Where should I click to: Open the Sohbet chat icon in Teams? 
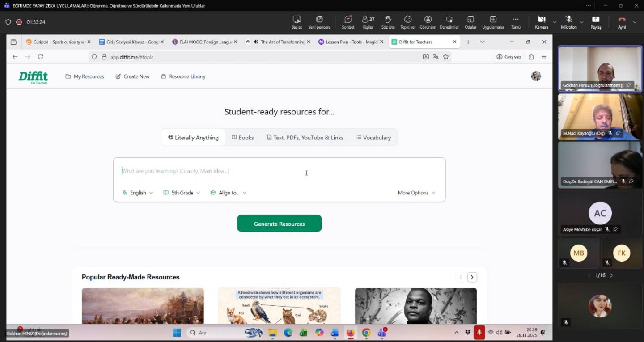click(x=348, y=20)
